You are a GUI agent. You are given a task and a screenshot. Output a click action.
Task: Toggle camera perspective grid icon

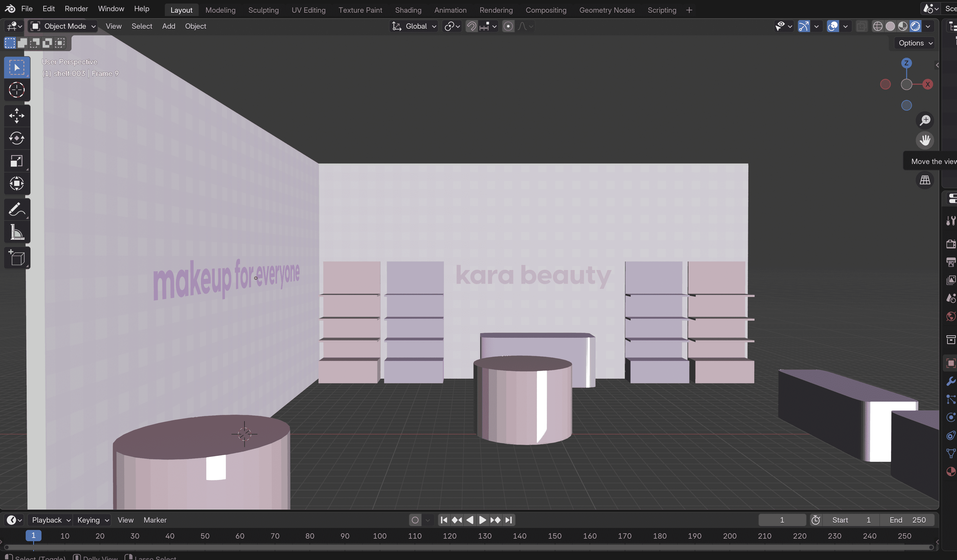[925, 180]
